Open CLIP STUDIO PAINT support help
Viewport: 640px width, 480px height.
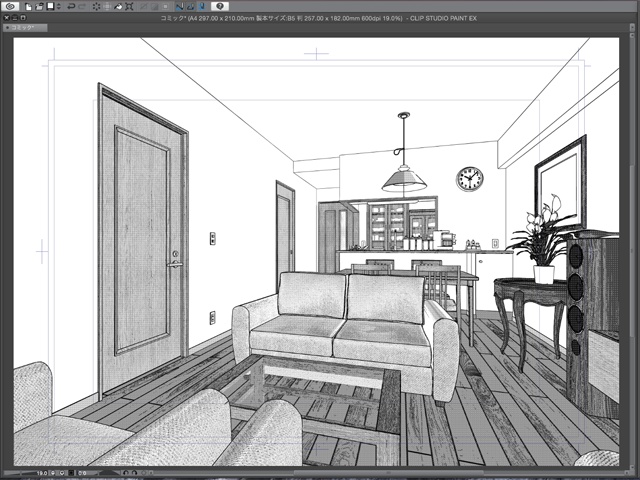click(x=220, y=6)
